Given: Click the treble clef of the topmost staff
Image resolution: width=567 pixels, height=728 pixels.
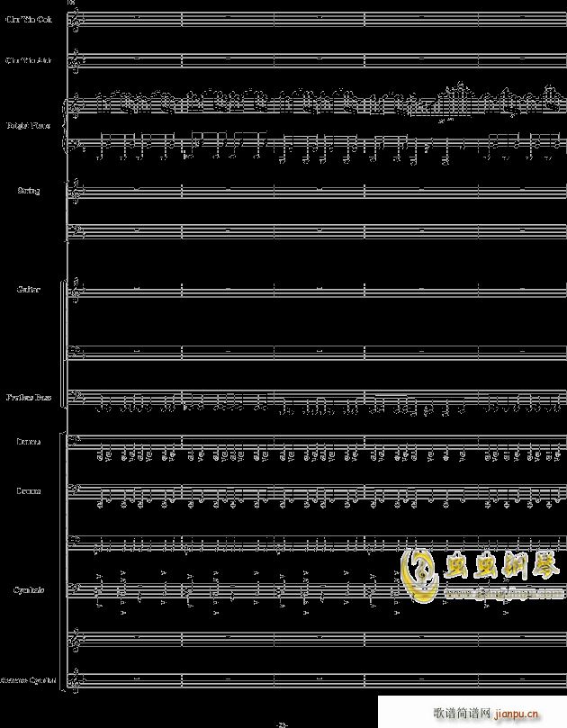Looking at the screenshot, I should [x=75, y=19].
